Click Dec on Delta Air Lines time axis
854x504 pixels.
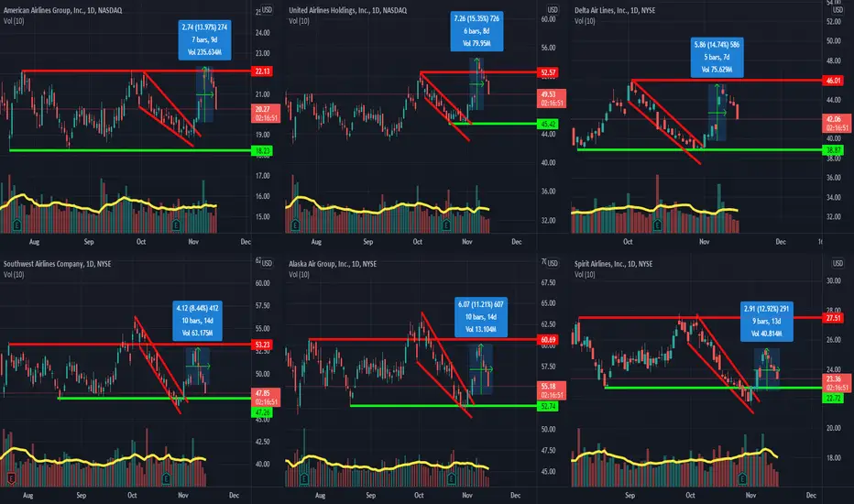point(781,241)
